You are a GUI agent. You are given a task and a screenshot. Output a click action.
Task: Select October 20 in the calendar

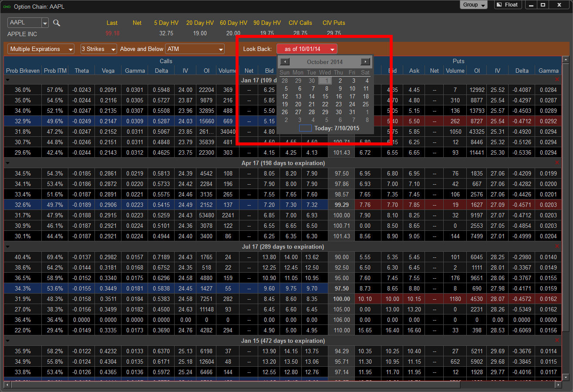tap(298, 104)
